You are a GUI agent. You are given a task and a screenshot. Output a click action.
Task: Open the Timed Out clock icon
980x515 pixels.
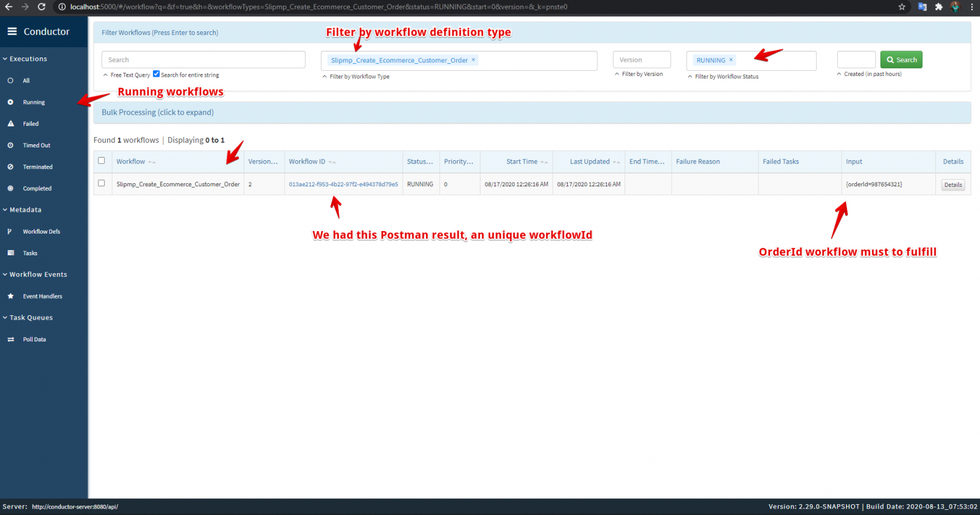(10, 146)
